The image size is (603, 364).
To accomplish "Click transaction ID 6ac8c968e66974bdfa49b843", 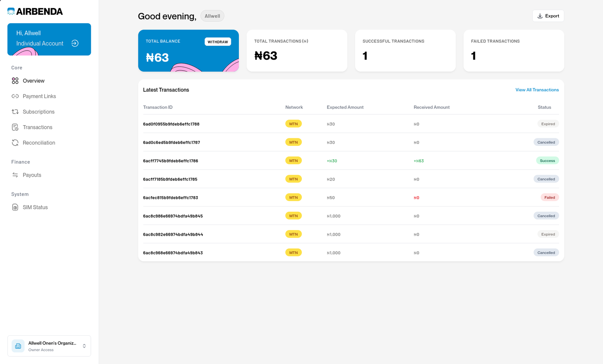I will pyautogui.click(x=173, y=253).
